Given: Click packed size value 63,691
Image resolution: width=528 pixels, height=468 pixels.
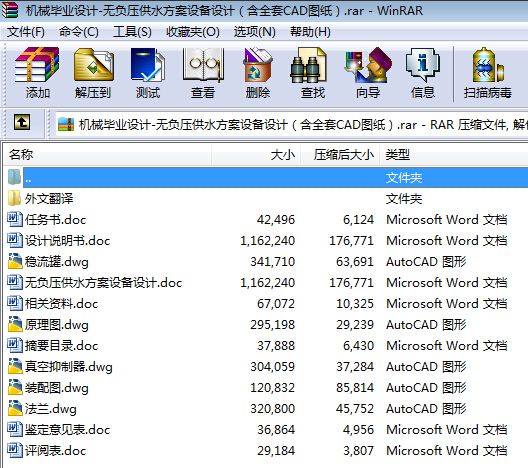Looking at the screenshot, I should (355, 262).
